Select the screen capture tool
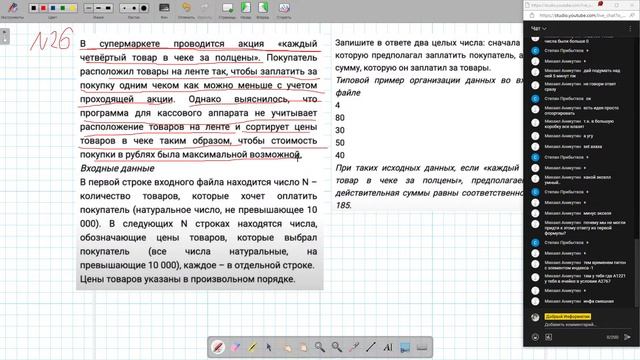The image size is (640, 360). 405,347
